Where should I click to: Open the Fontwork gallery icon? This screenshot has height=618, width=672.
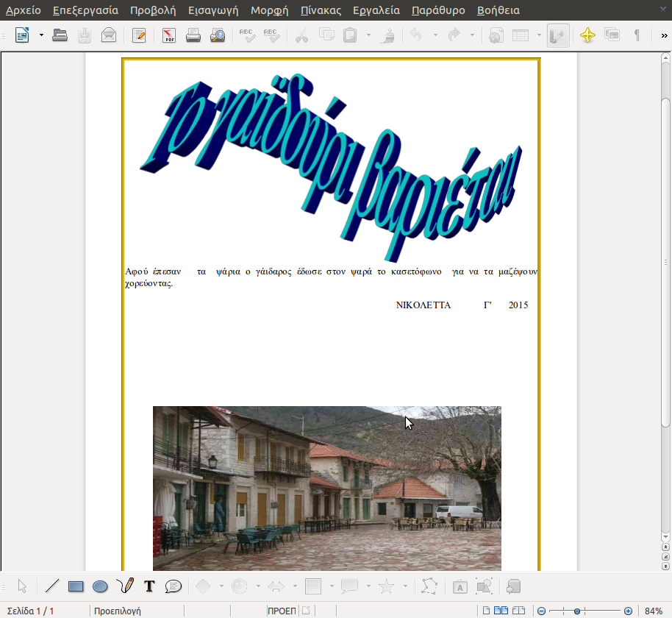460,586
